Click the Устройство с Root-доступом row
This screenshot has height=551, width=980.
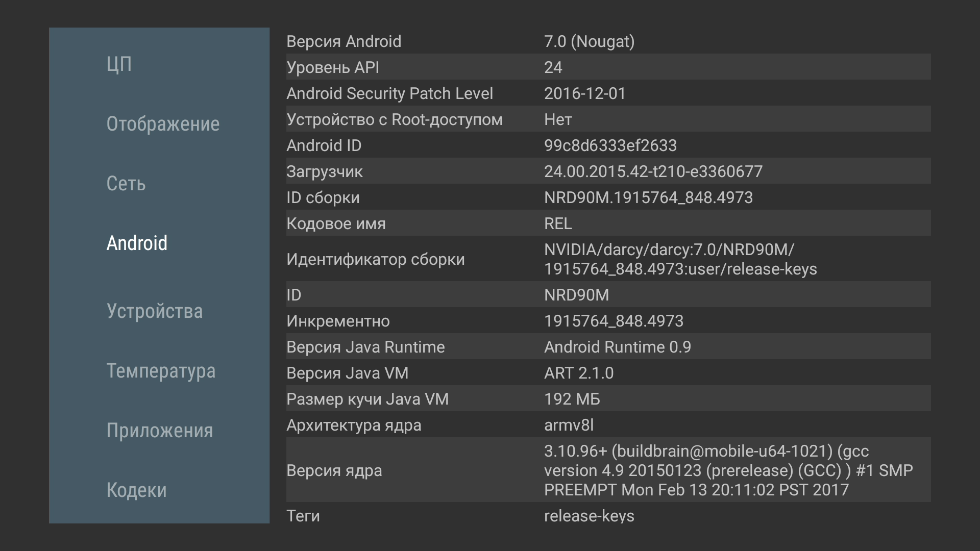pyautogui.click(x=607, y=119)
